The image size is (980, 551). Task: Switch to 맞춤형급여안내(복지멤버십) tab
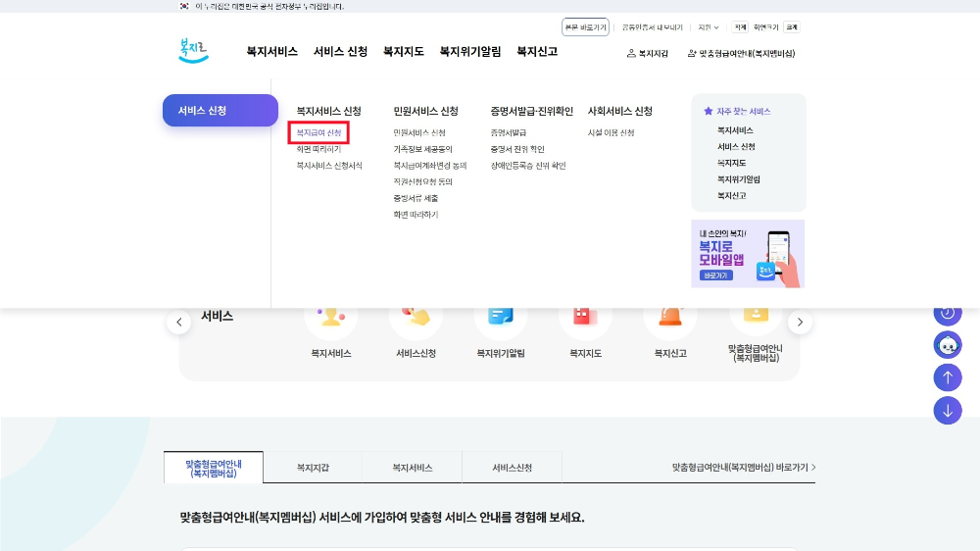213,468
